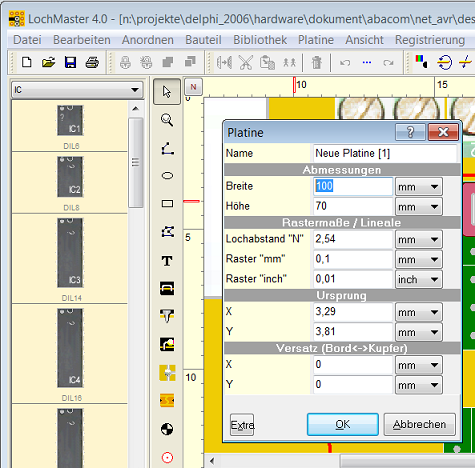Screen dimensions: 475x468
Task: Click the duplicate figures icon
Action: [289, 62]
